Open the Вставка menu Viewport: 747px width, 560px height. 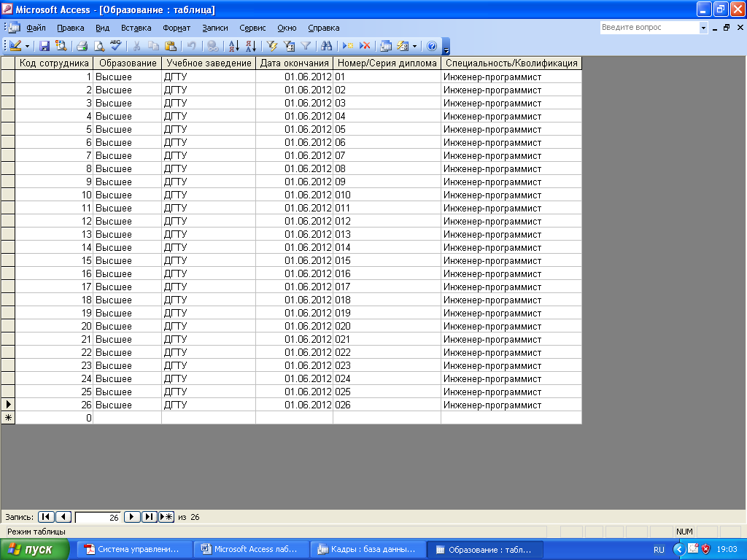point(136,28)
